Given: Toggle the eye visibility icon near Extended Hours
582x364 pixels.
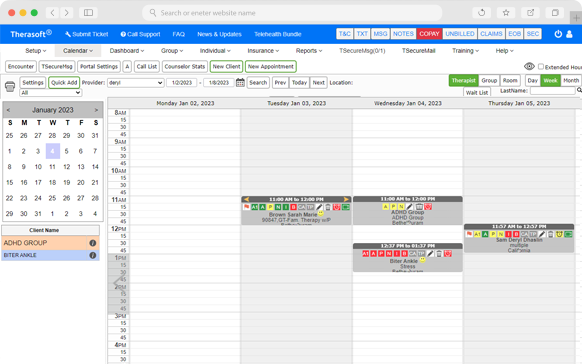Looking at the screenshot, I should click(529, 66).
